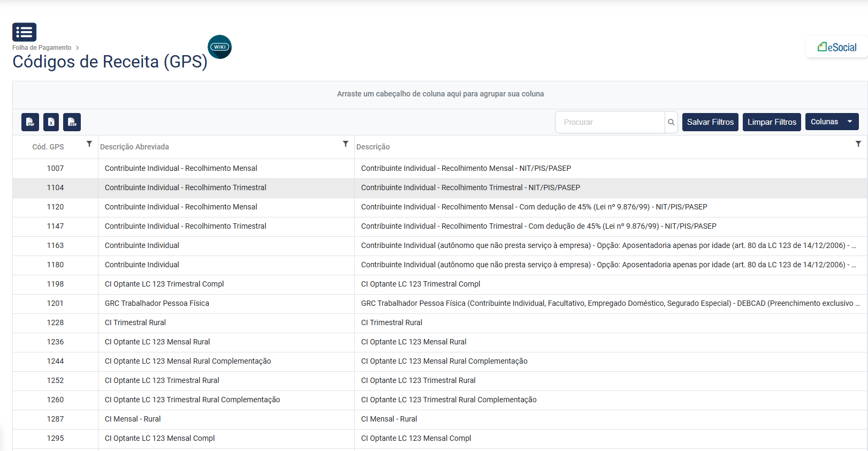Sort by Cód. GPS column header
The width and height of the screenshot is (868, 451).
click(x=48, y=147)
